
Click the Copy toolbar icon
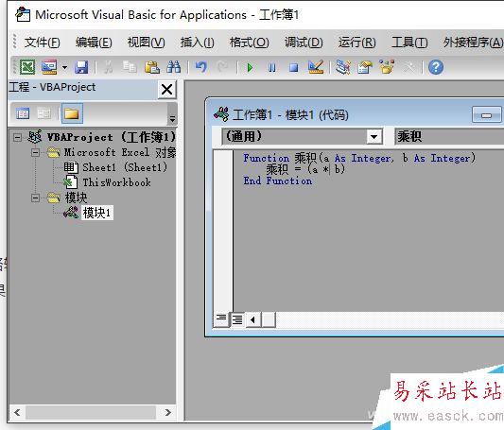(130, 67)
